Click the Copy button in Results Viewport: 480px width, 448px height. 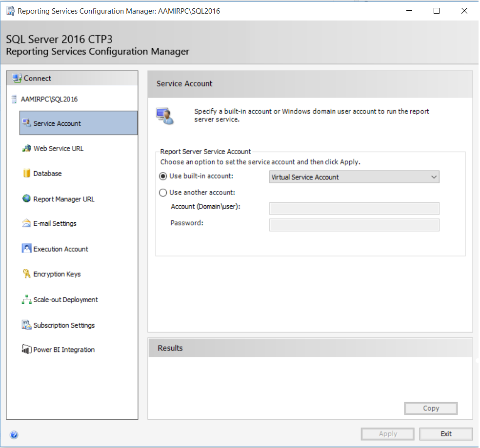tap(431, 408)
